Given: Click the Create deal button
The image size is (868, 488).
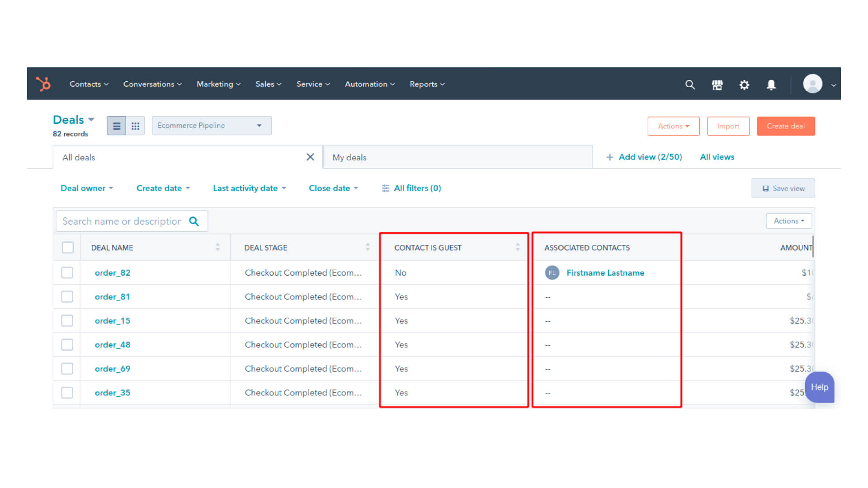Looking at the screenshot, I should pyautogui.click(x=785, y=126).
